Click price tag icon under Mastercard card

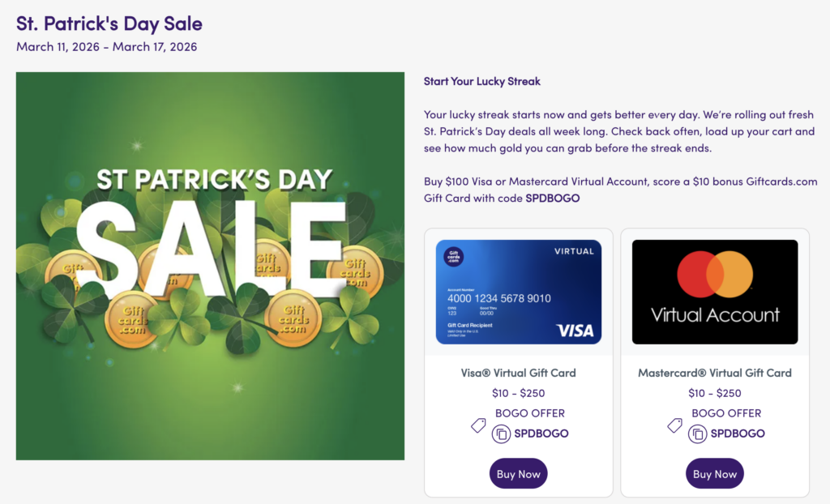675,425
